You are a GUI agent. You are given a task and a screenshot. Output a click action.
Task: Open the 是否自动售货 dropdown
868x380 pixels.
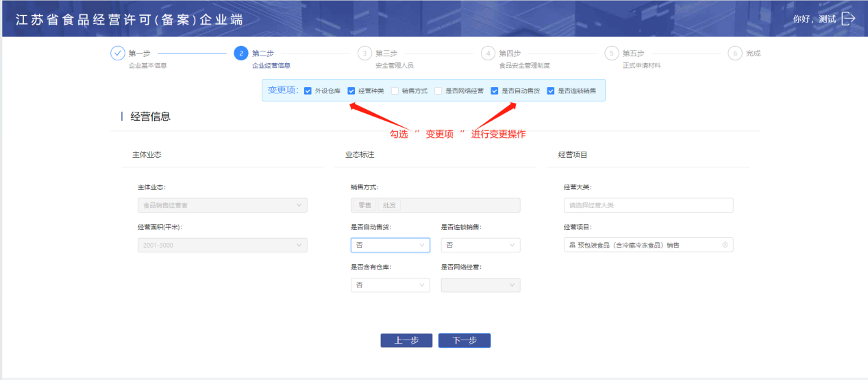(390, 245)
